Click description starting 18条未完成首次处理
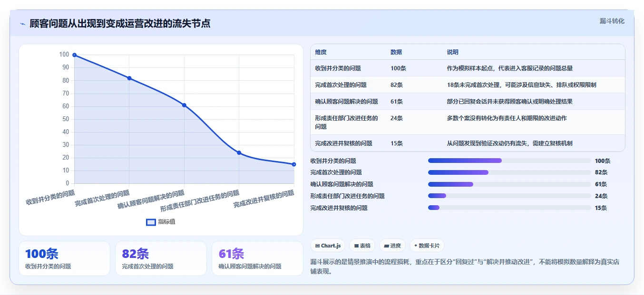The width and height of the screenshot is (644, 295). click(x=521, y=85)
